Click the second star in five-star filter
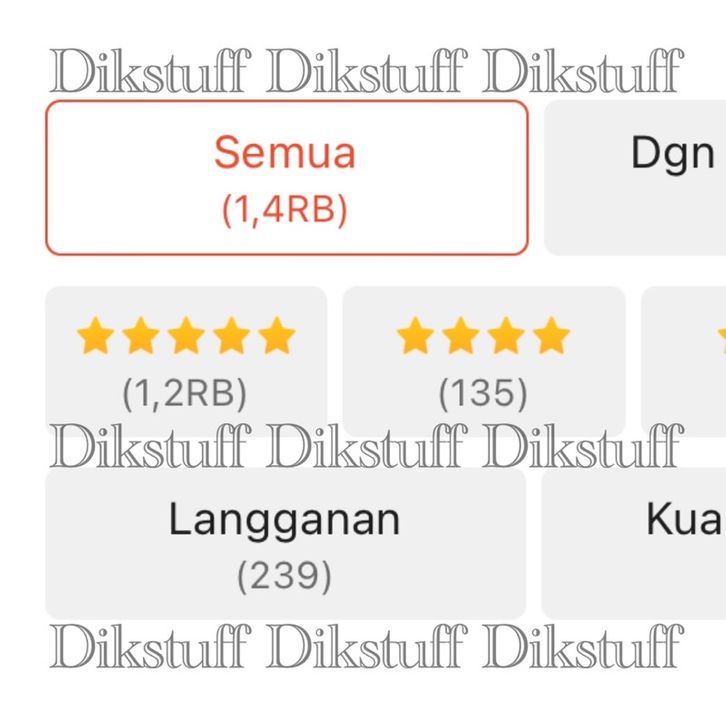Screen dimensions: 726x726 coord(141,337)
